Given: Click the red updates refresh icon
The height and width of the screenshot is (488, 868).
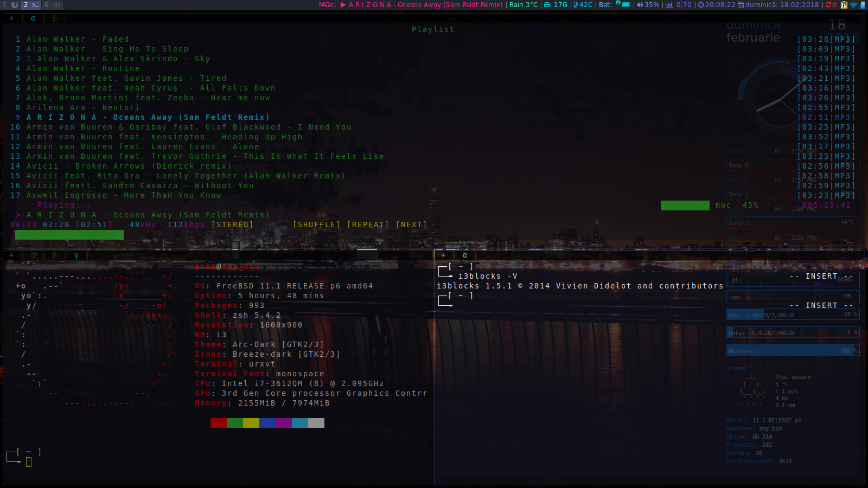Looking at the screenshot, I should (x=828, y=5).
